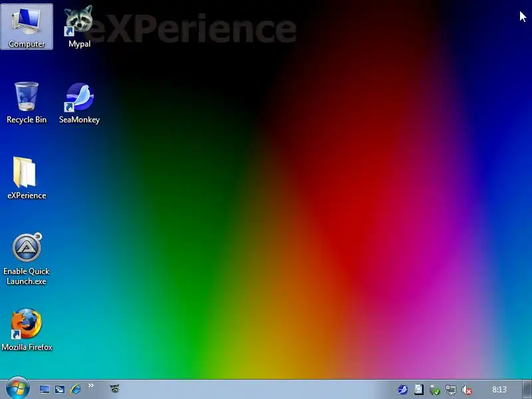Click Show Desktop strip at taskbar end
The image size is (532, 399).
point(527,390)
